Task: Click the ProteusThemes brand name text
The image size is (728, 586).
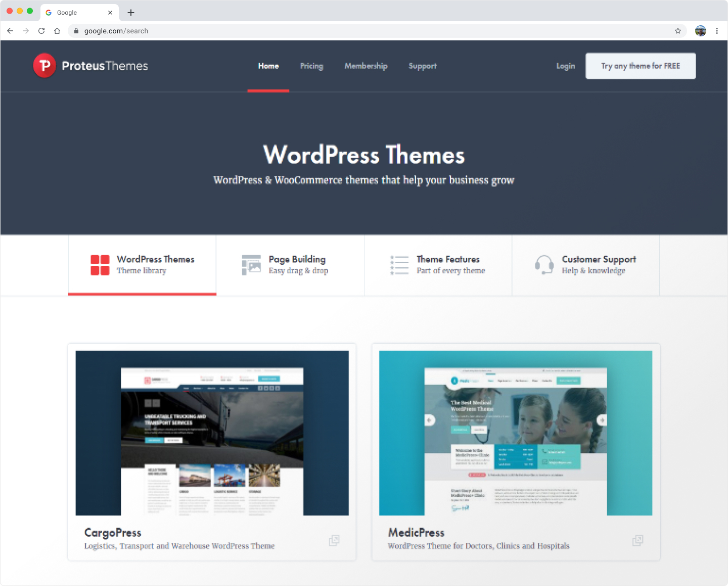Action: (105, 66)
